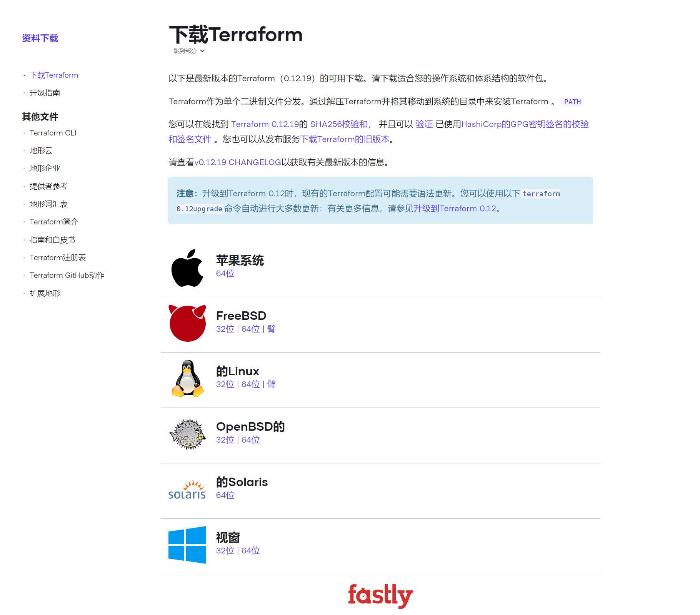Click the 的Solaris heading text
Screen dimensions: 700x615
click(242, 482)
